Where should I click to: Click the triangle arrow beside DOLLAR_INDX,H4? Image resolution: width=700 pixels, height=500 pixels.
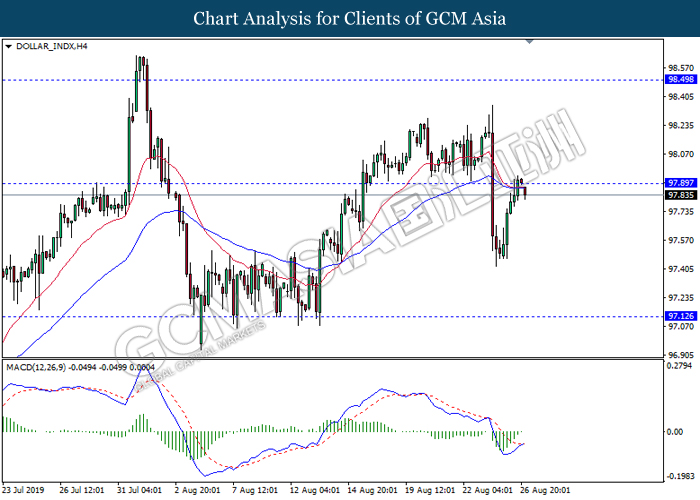(x=9, y=46)
